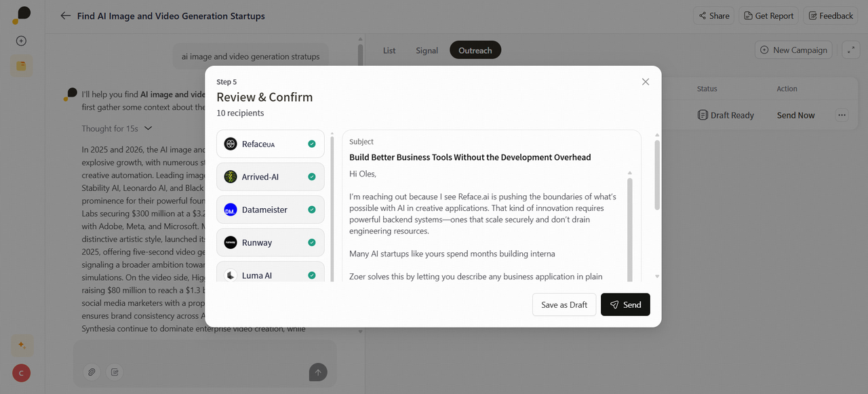Viewport: 868px width, 394px height.
Task: Switch to the List tab
Action: [x=389, y=50]
